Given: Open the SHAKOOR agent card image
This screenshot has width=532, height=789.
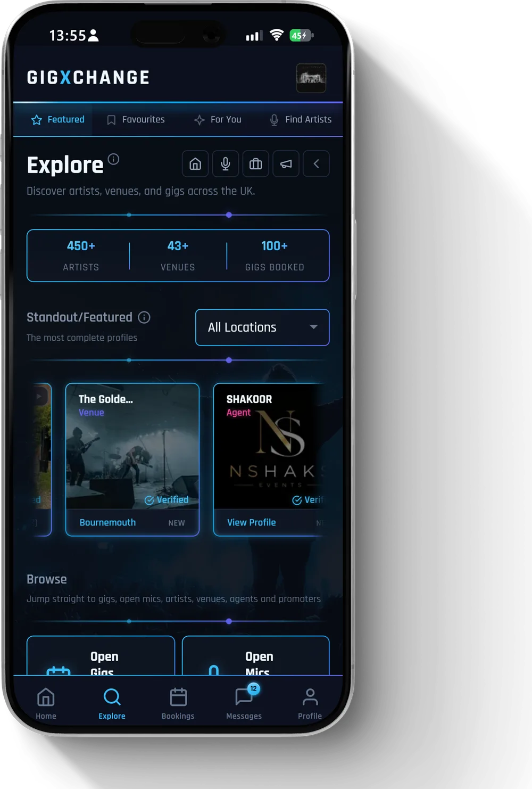Looking at the screenshot, I should point(269,446).
